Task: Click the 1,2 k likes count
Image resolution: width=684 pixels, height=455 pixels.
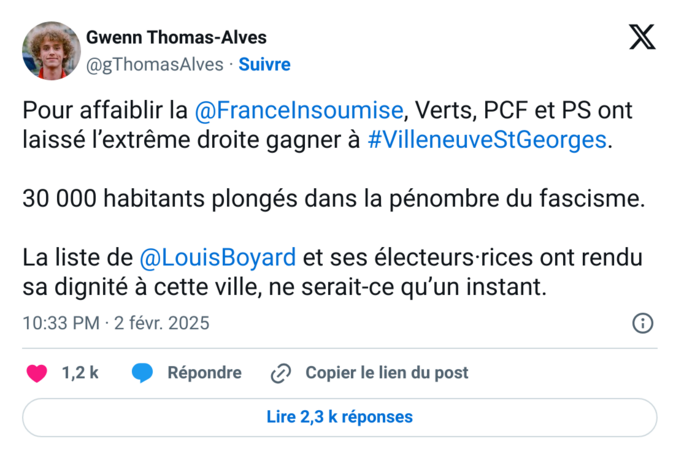Action: click(x=80, y=373)
